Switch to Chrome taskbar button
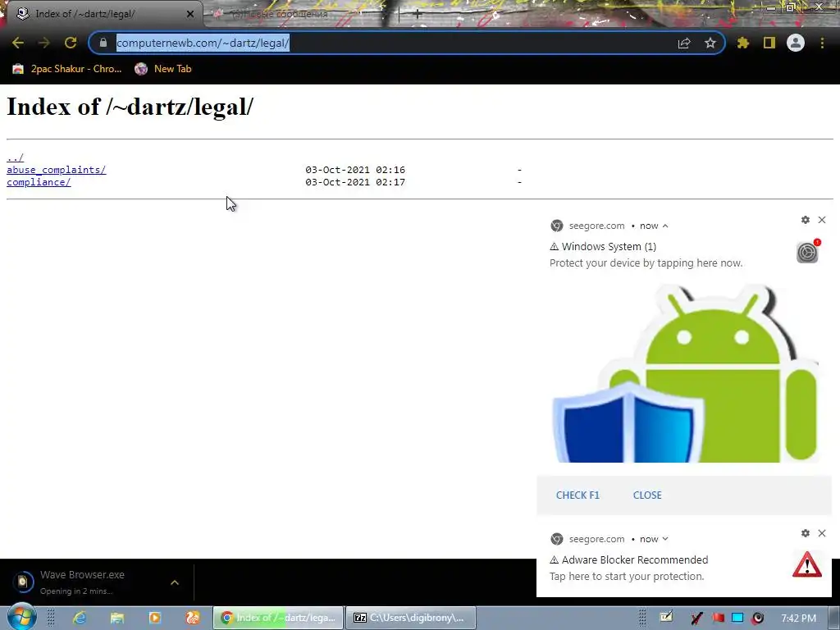Screen dimensions: 840x630 click(x=278, y=618)
